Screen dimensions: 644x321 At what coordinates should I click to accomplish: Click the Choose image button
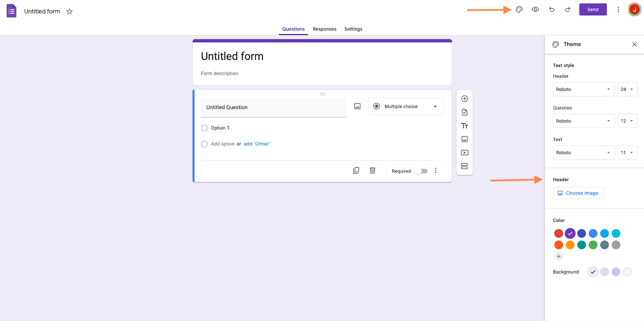(578, 193)
